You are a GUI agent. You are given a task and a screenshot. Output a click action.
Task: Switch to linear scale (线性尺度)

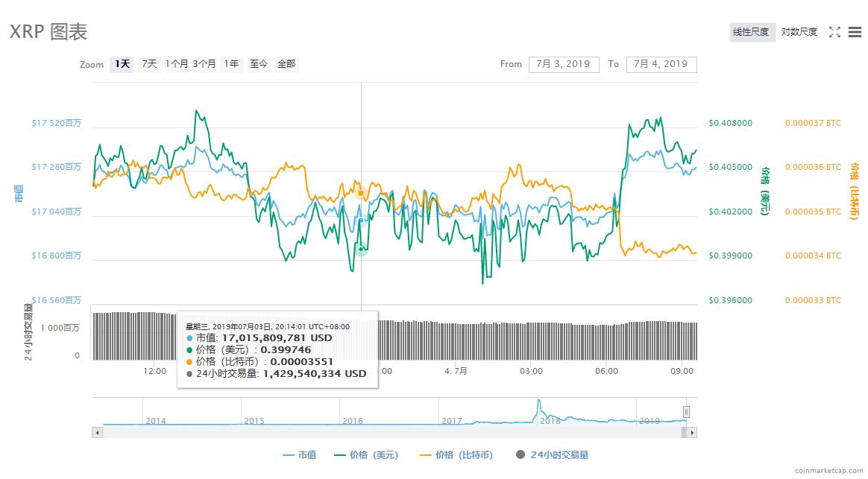[x=751, y=32]
